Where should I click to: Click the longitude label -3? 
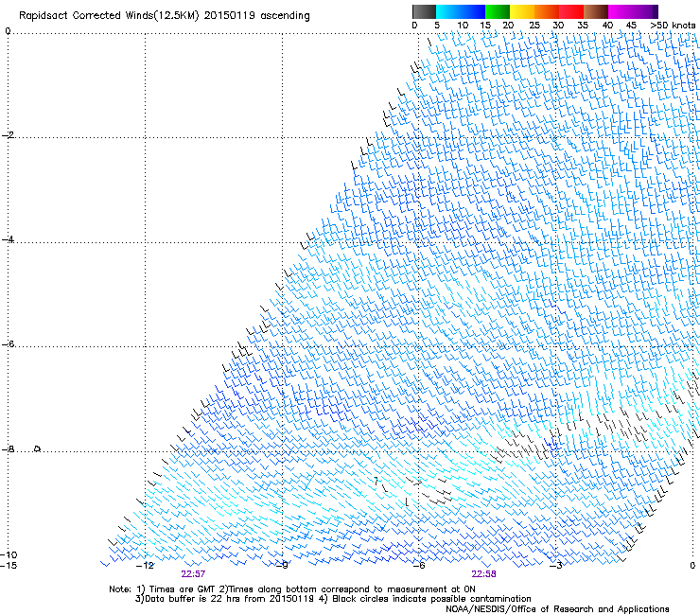(556, 566)
